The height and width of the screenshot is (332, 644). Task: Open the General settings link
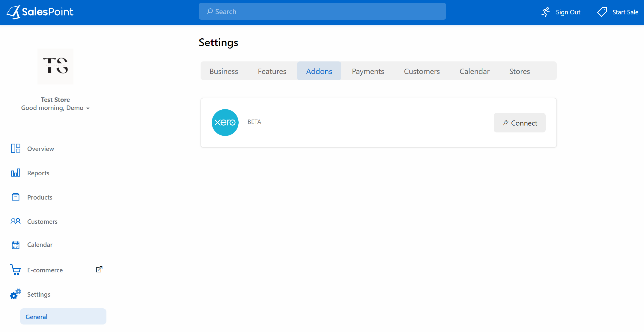click(36, 316)
